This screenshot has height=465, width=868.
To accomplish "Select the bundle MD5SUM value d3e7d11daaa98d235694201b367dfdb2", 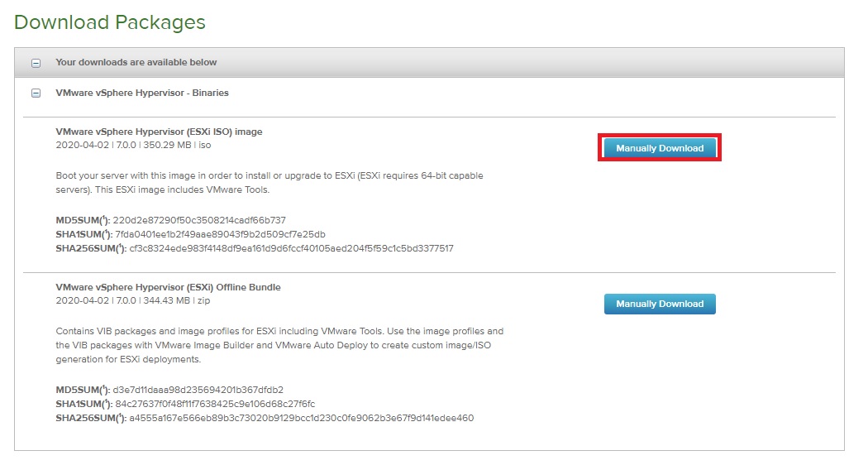I will click(198, 390).
